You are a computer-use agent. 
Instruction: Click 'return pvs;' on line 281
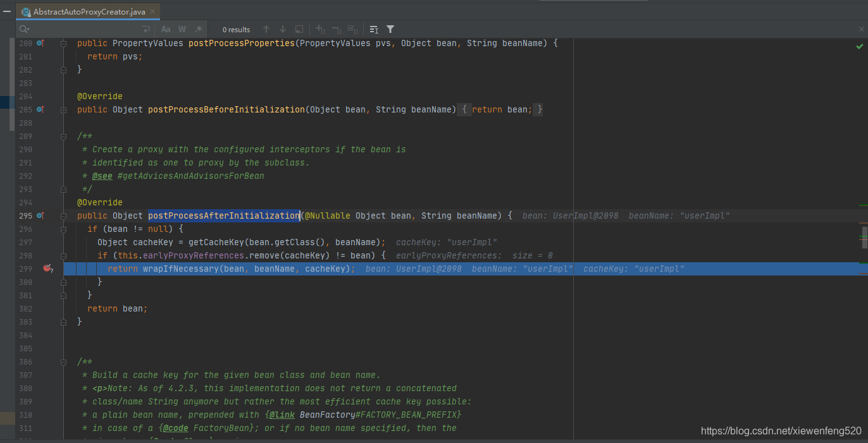(x=115, y=56)
